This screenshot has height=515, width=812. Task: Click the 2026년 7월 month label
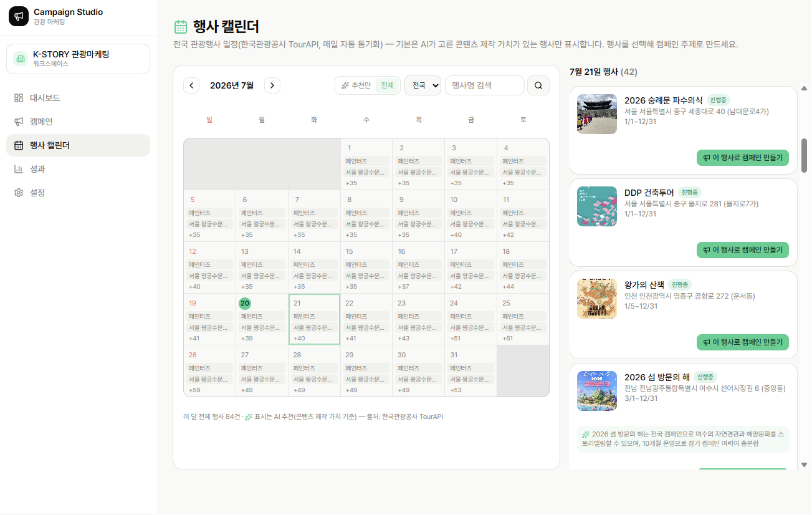point(232,85)
